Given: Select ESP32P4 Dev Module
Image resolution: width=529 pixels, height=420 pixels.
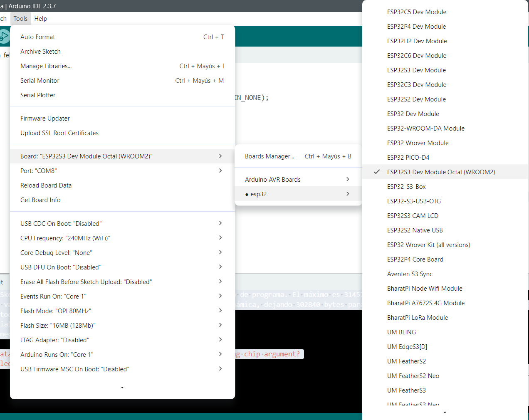Looking at the screenshot, I should click(445, 27).
